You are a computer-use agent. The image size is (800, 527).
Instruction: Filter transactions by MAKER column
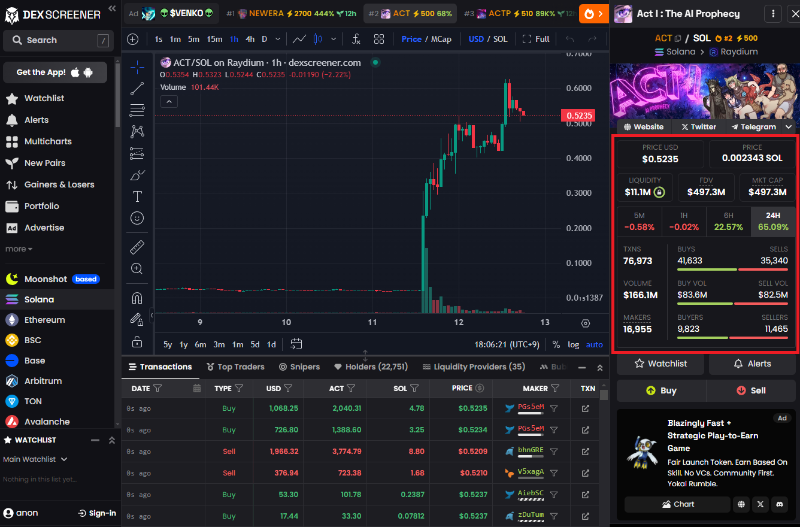tap(555, 389)
